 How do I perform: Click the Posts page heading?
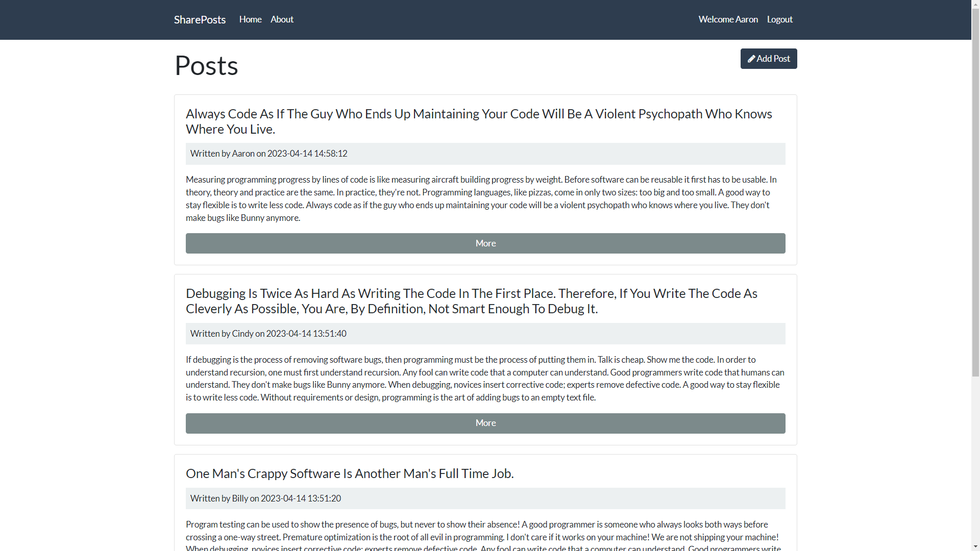(x=206, y=65)
